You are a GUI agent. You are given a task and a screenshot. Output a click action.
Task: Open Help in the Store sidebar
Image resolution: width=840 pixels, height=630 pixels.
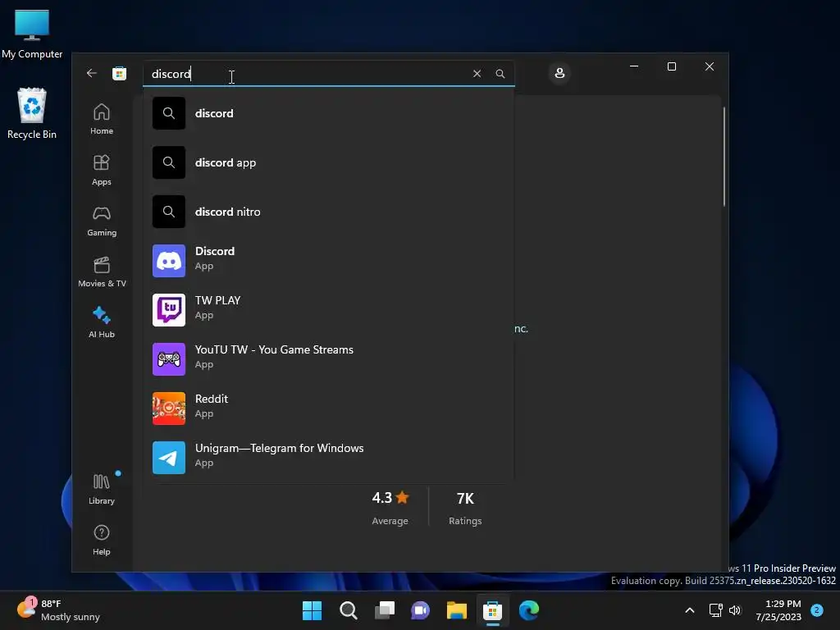pos(101,540)
